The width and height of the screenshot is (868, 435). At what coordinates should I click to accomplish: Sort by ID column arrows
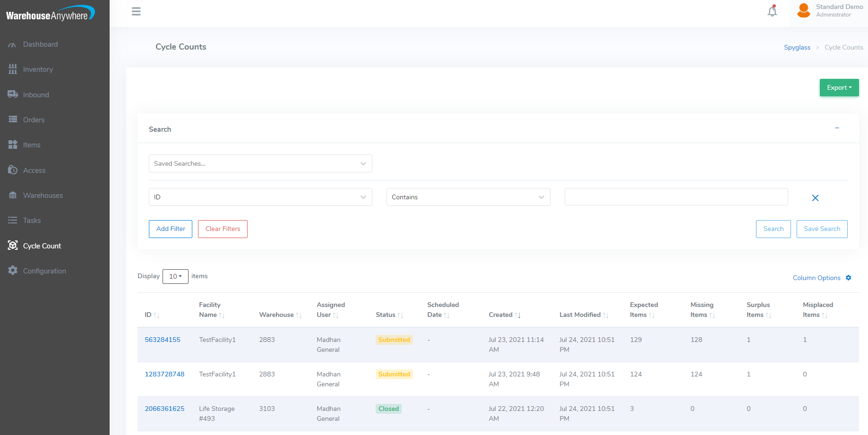click(x=156, y=316)
